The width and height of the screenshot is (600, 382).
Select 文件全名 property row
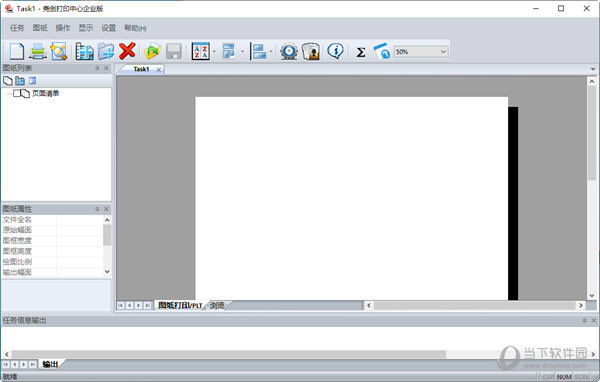[52, 220]
